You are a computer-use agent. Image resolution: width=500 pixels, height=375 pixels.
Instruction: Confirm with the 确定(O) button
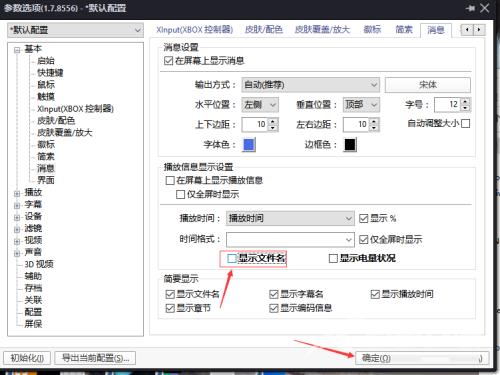pyautogui.click(x=422, y=358)
